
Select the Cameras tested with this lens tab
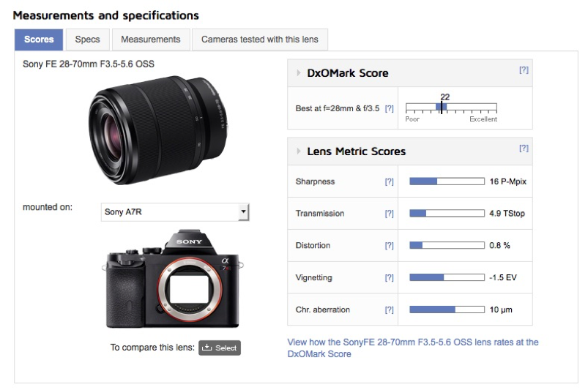coord(259,40)
